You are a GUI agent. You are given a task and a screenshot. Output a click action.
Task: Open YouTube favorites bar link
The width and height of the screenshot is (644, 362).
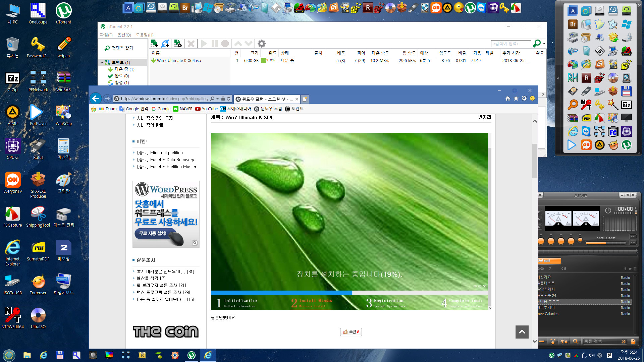206,109
